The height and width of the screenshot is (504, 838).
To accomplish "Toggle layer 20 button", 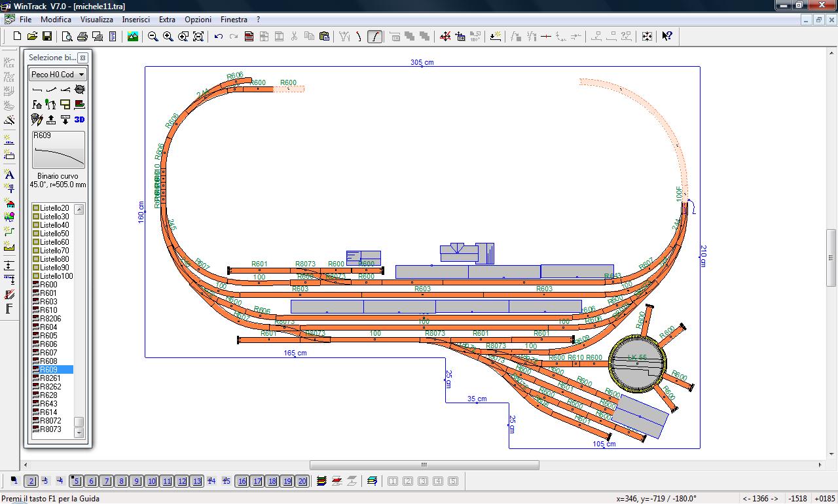I will 302,481.
